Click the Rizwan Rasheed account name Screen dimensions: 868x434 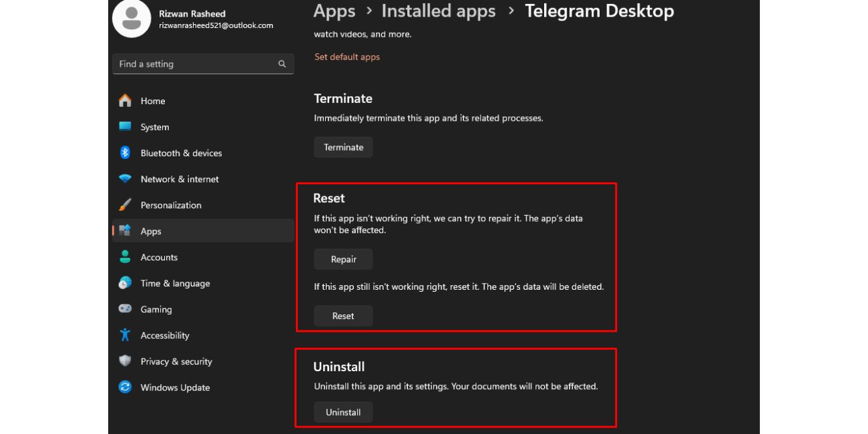coord(192,13)
